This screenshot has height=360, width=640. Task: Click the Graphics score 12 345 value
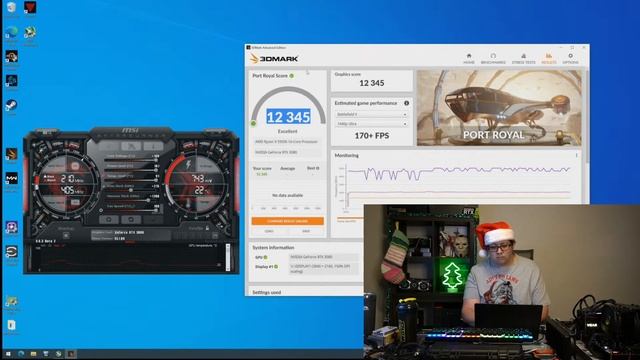(x=371, y=83)
